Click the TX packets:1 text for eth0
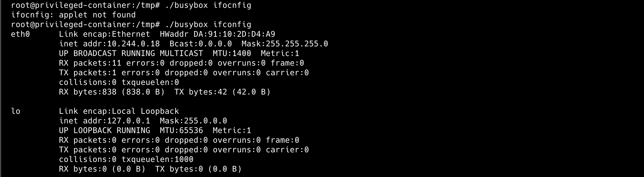The width and height of the screenshot is (644, 177). pyautogui.click(x=88, y=73)
